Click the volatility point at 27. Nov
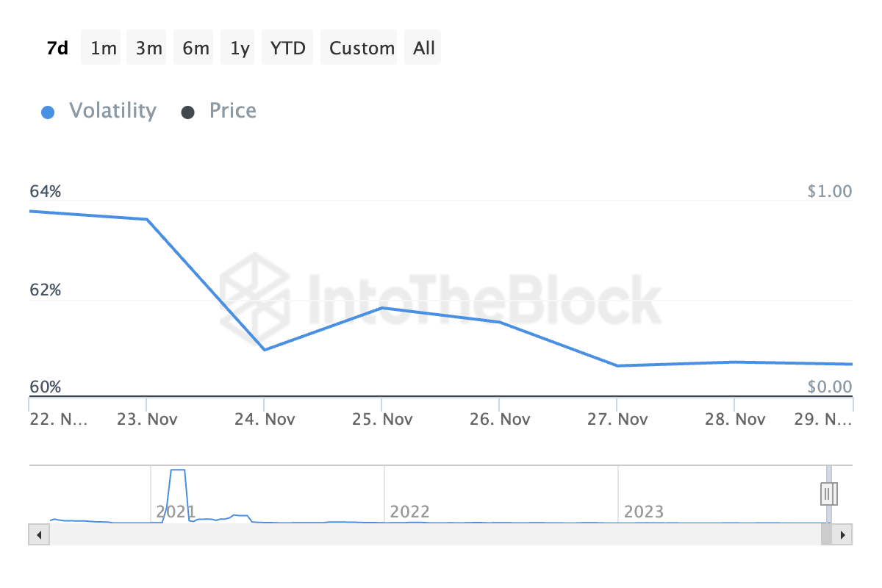This screenshot has height=588, width=882. pyautogui.click(x=617, y=365)
